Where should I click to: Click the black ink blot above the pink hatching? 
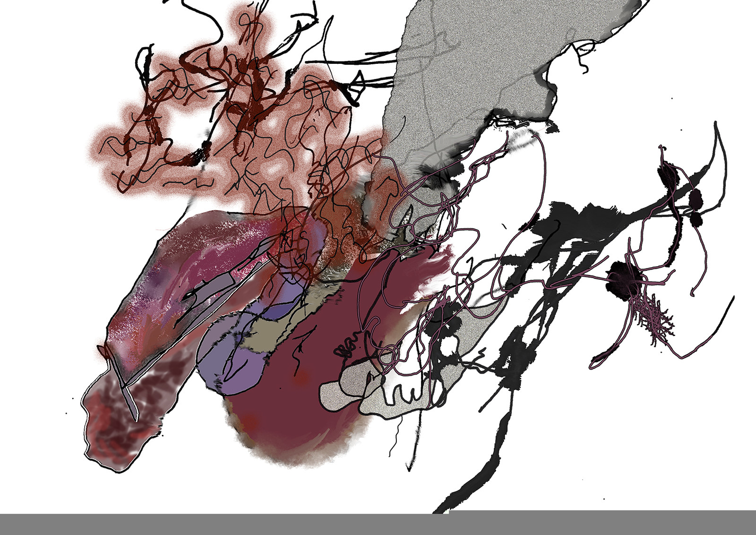(624, 279)
